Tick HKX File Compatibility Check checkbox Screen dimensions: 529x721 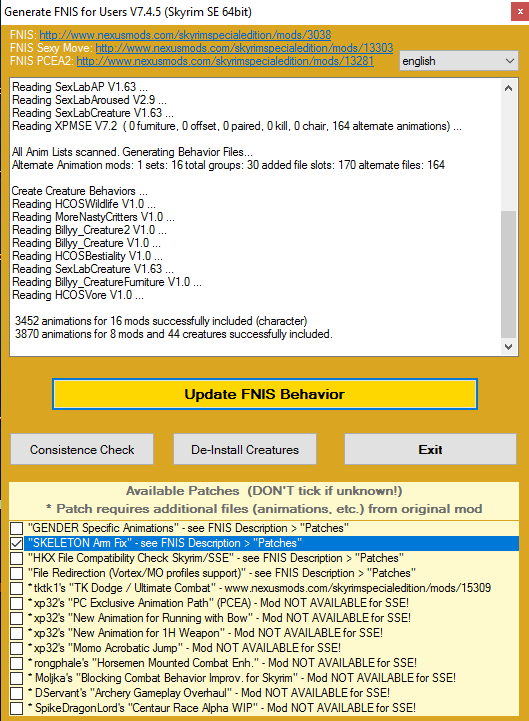click(17, 558)
